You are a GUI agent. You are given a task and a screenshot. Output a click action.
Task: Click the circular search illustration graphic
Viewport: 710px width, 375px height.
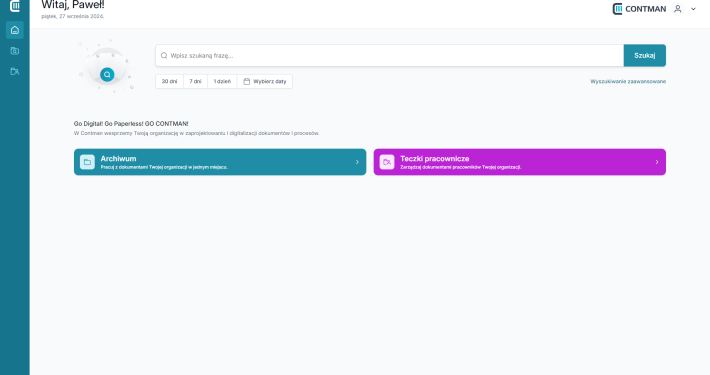(x=107, y=66)
